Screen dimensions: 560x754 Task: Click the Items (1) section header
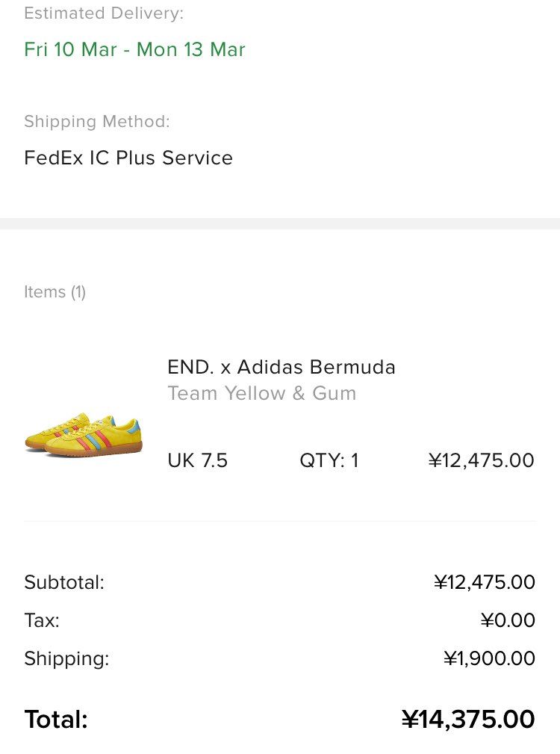point(55,292)
